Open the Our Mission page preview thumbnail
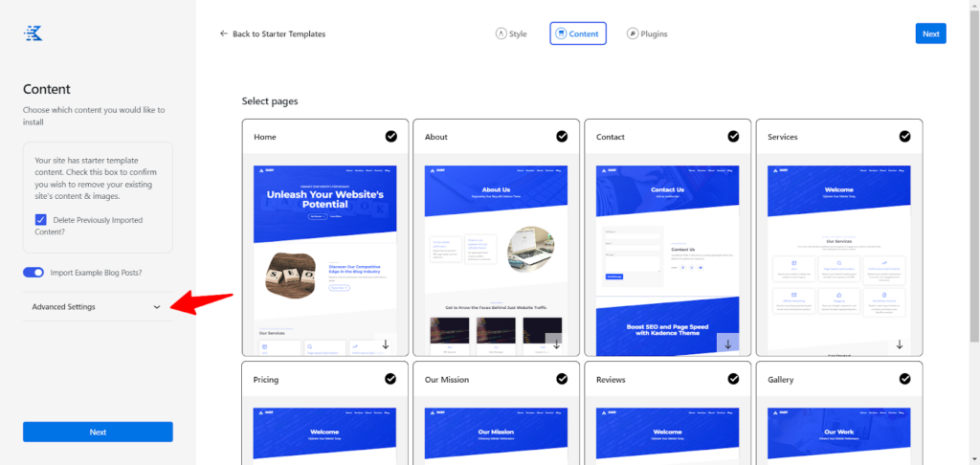This screenshot has width=980, height=465. point(497,436)
